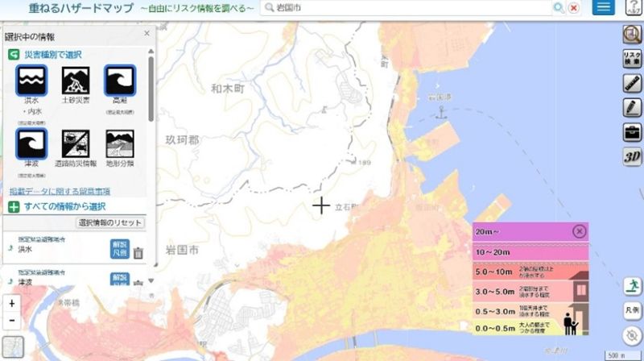
Task: Select the 津波 tsunami hazard icon
Action: (x=31, y=143)
